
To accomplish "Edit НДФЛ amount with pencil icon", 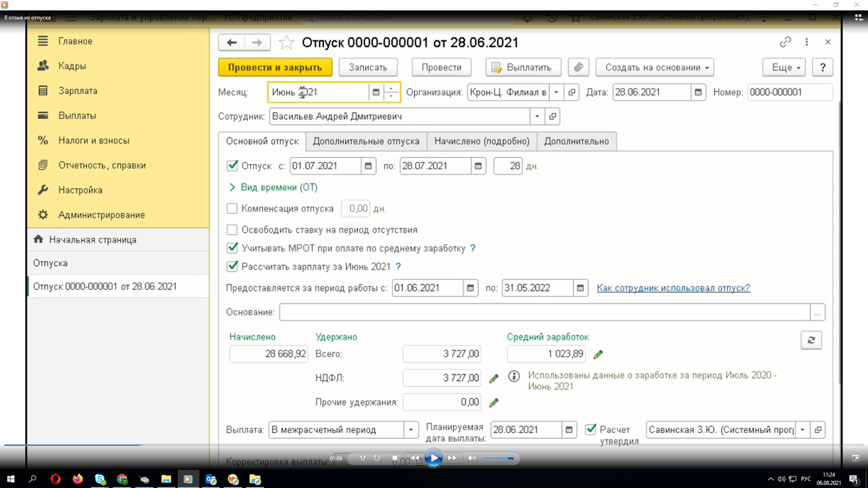I will (x=493, y=378).
